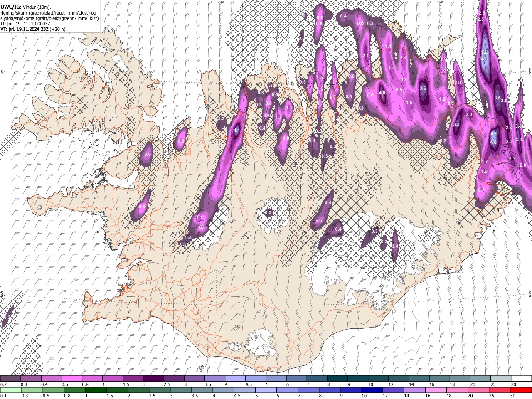Viewport: 532px width, 399px height.
Task: Click the '2.2' precipitation value on the map
Action: [x=510, y=141]
